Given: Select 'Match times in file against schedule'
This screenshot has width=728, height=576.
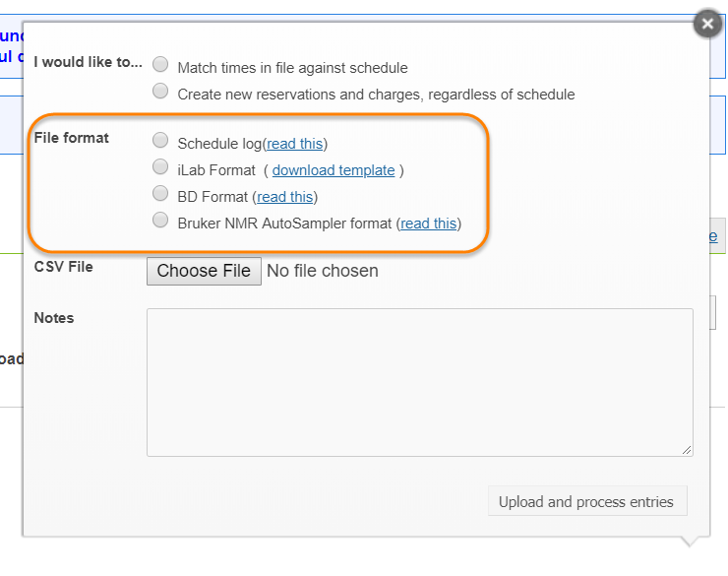Looking at the screenshot, I should (160, 66).
